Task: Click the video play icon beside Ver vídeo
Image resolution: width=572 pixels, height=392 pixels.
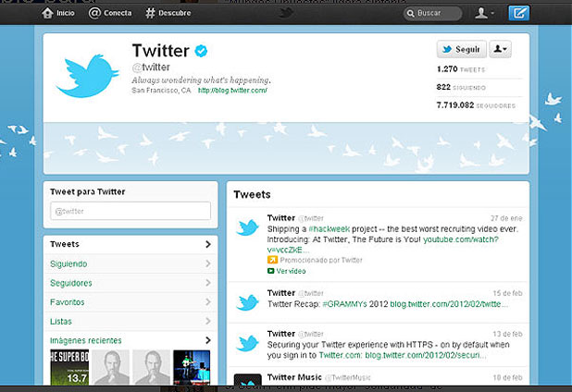Action: (270, 271)
